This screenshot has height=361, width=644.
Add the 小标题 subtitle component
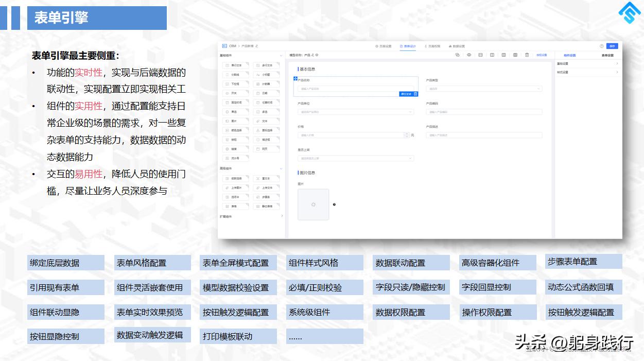[x=267, y=75]
